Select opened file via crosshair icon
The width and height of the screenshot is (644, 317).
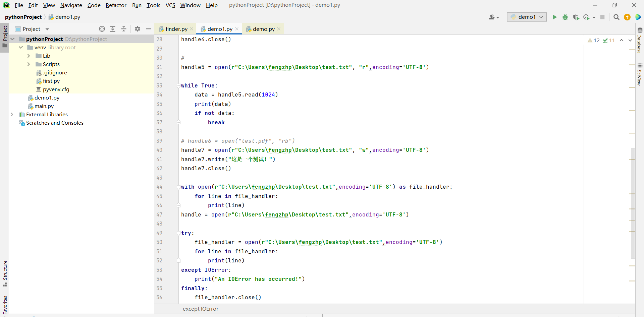(102, 29)
